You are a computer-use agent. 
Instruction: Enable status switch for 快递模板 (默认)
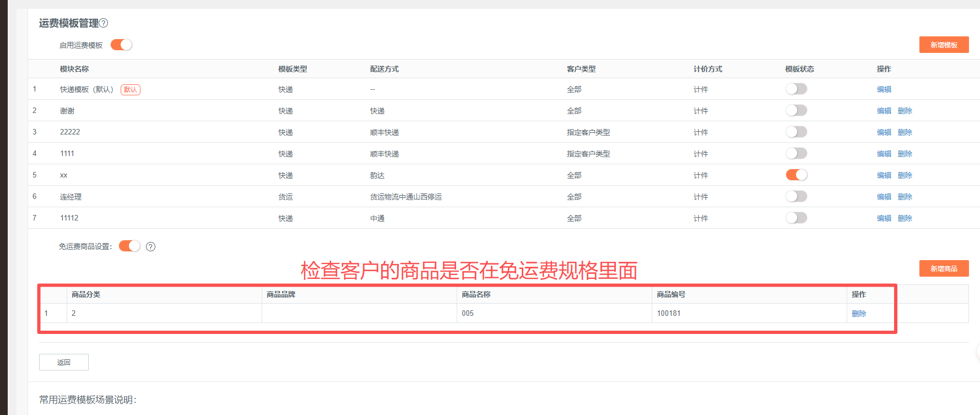pyautogui.click(x=796, y=89)
